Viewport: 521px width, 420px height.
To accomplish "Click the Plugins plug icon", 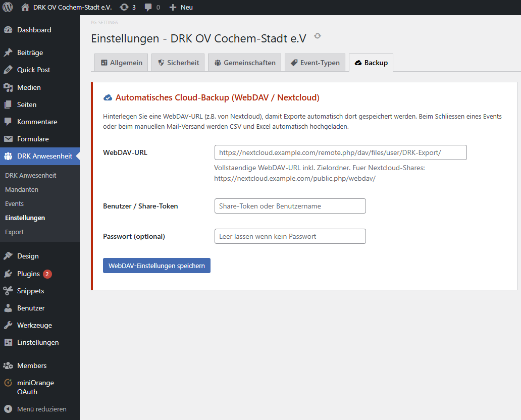I will pyautogui.click(x=8, y=274).
